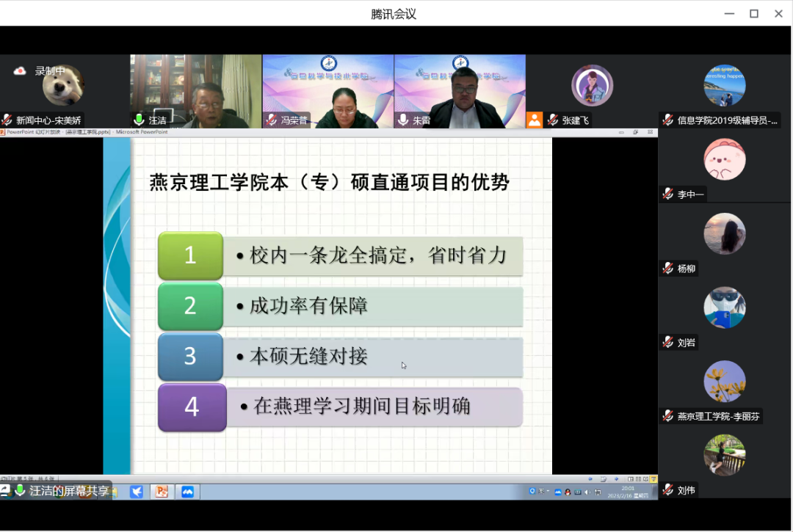Click 朱雷's microphone icon
The height and width of the screenshot is (532, 793).
click(x=402, y=120)
